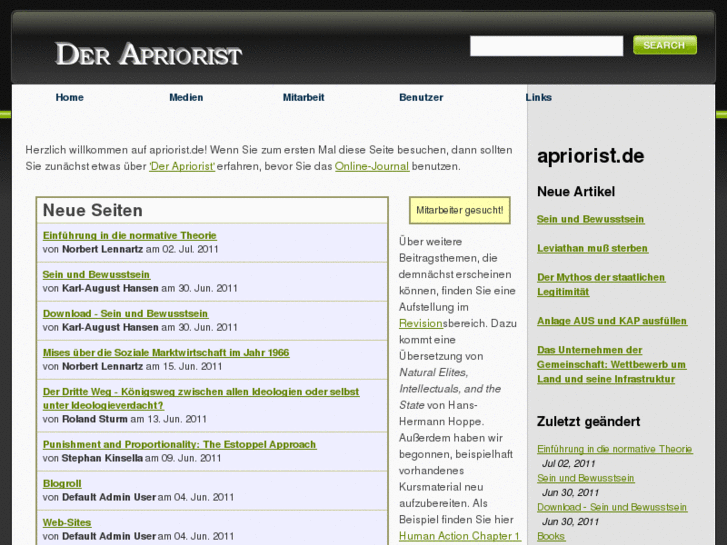
Task: Open 'Anlage AUS und KAP ausfüllen'
Action: tap(612, 321)
